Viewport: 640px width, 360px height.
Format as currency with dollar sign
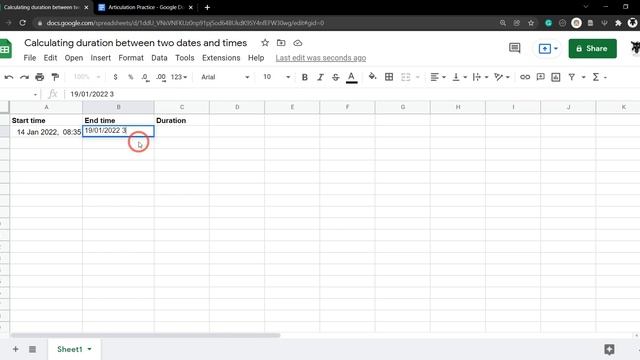point(116,77)
